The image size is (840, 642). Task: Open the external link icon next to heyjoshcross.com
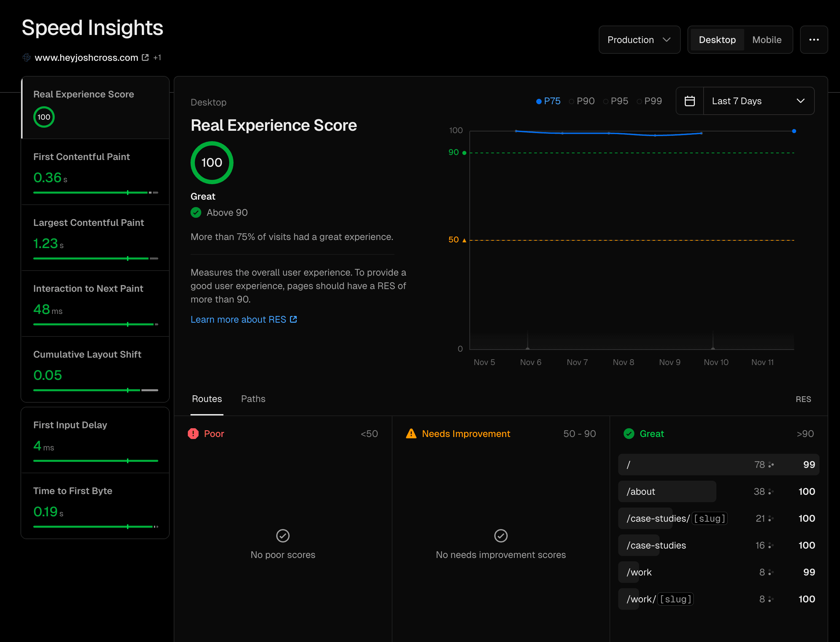(x=145, y=57)
